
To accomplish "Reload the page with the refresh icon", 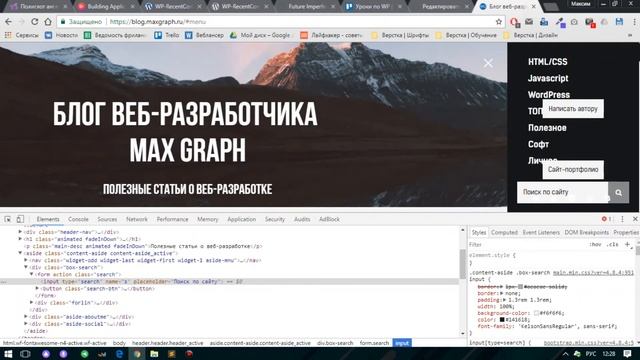I will click(x=35, y=22).
